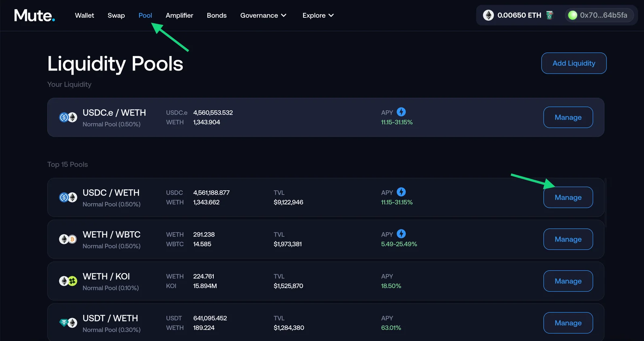Manage your USDC.e / WETH liquidity

[568, 117]
